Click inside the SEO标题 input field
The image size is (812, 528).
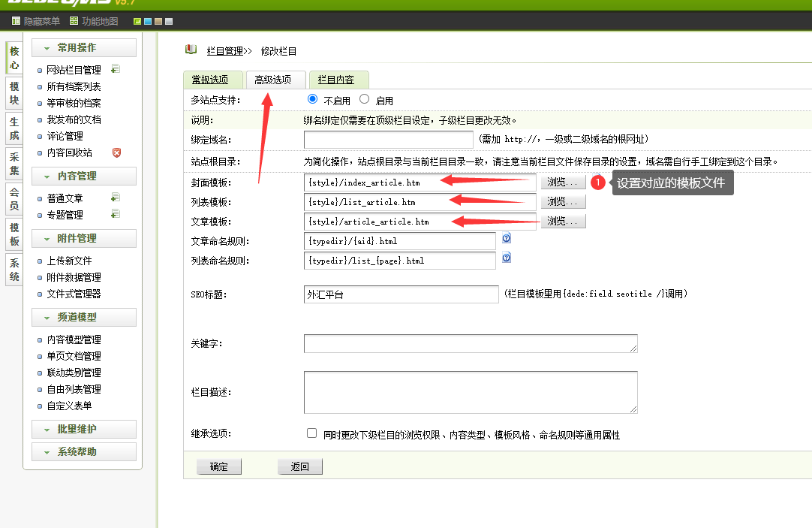(x=401, y=294)
